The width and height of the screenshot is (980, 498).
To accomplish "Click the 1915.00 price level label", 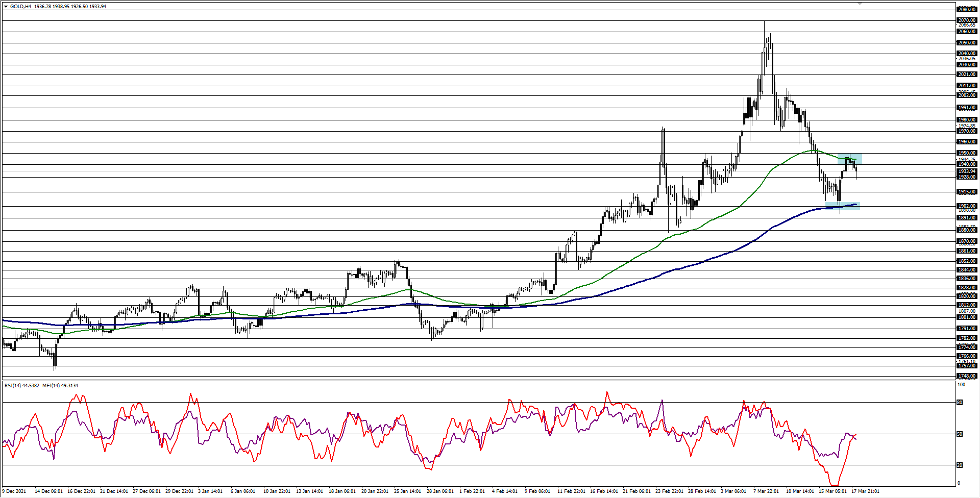I will tap(967, 192).
